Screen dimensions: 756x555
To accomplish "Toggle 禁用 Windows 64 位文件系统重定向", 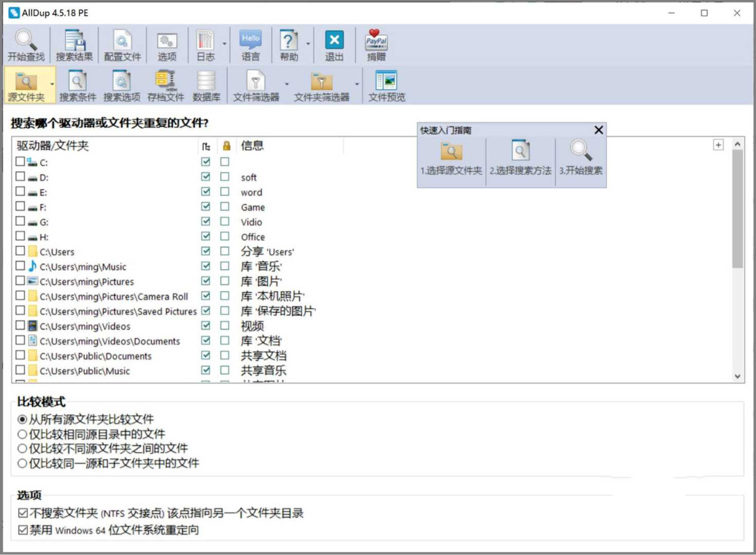I will (23, 530).
